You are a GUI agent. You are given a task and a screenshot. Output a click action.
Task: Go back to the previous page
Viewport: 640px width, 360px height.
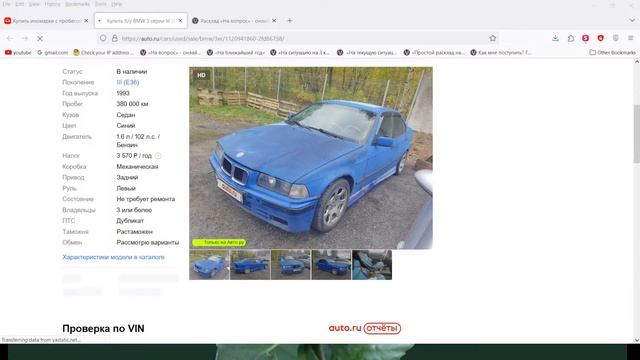pyautogui.click(x=10, y=38)
